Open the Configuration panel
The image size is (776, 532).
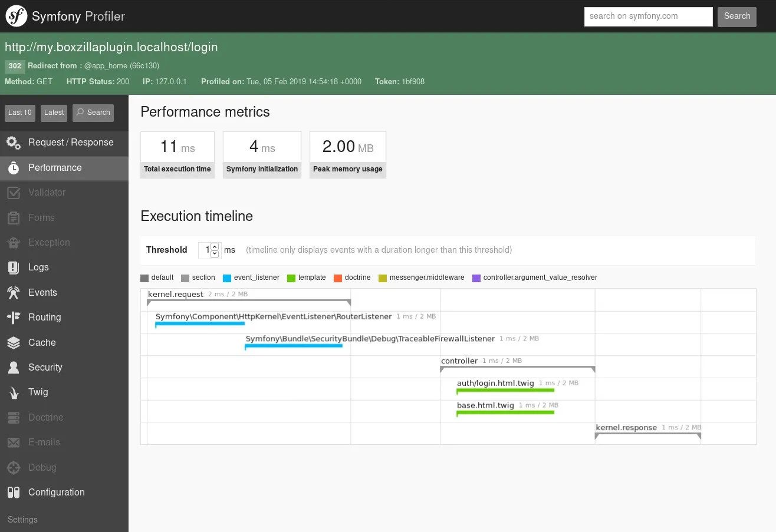coord(56,492)
